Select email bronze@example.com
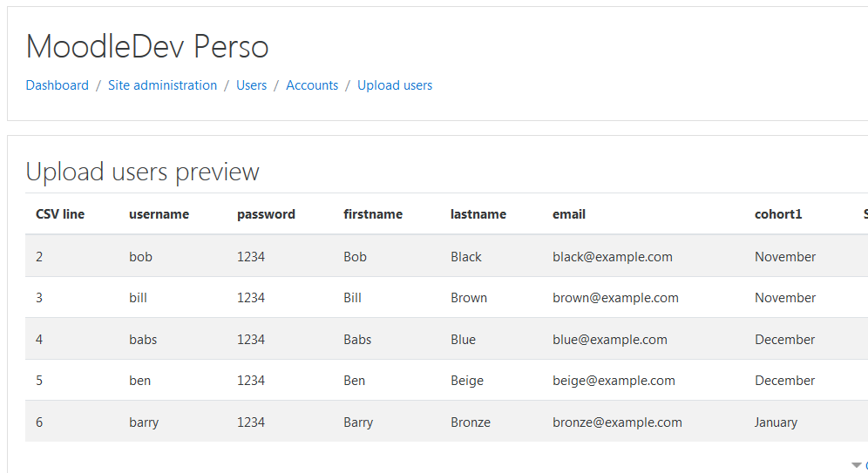Screen dimensions: 868x473 coord(617,422)
